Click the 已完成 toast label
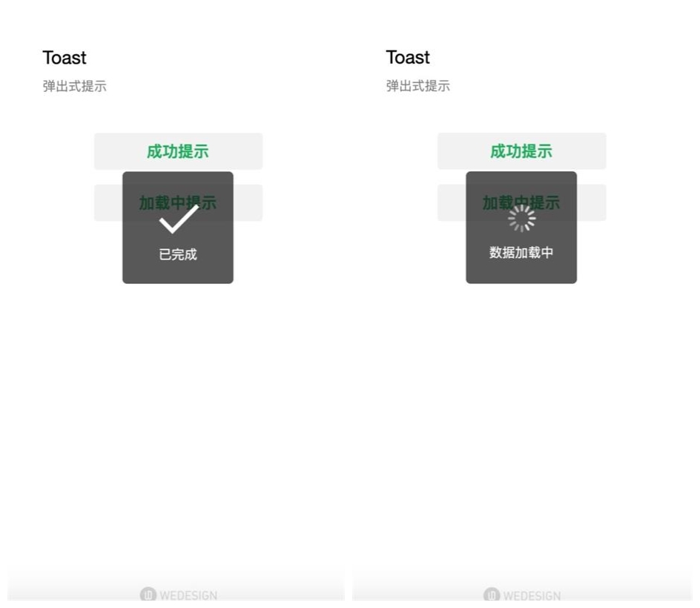Image resolution: width=700 pixels, height=608 pixels. coord(178,254)
